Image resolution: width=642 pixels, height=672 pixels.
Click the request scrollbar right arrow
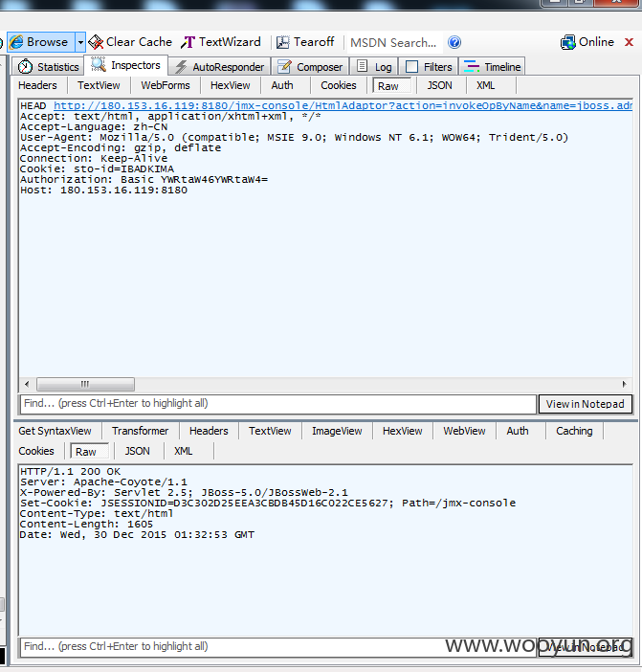625,384
